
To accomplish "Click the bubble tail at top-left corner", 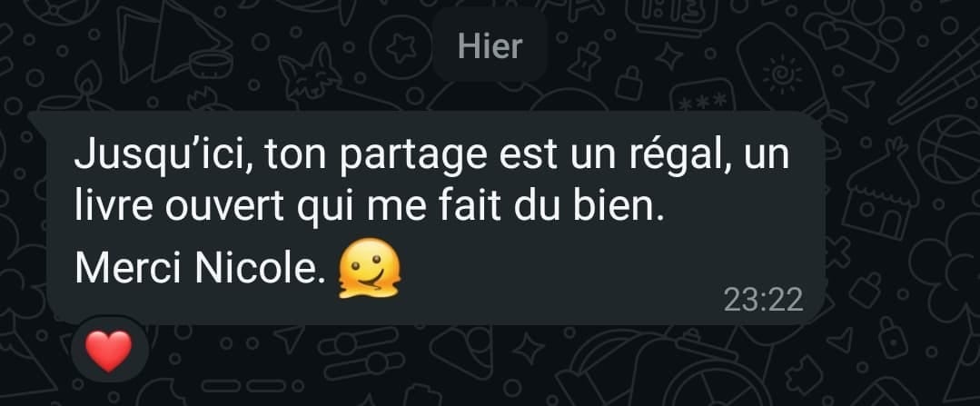I will click(39, 120).
